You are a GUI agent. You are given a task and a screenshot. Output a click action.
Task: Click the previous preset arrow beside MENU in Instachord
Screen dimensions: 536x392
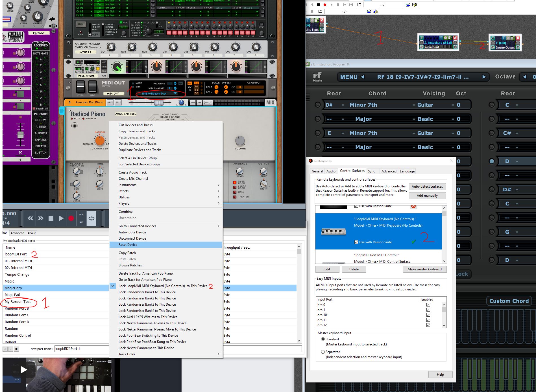tap(363, 77)
